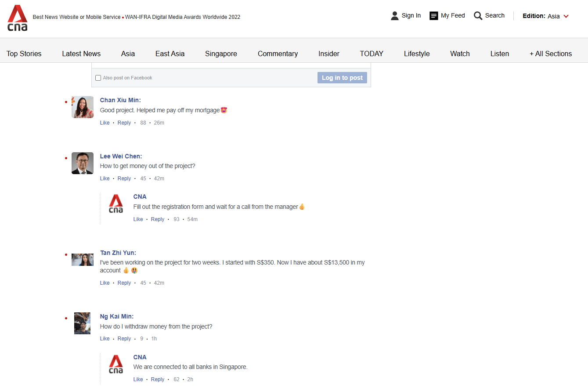Reply to Ng Kai Min's comment
Viewport: 588px width, 390px height.
coord(124,338)
